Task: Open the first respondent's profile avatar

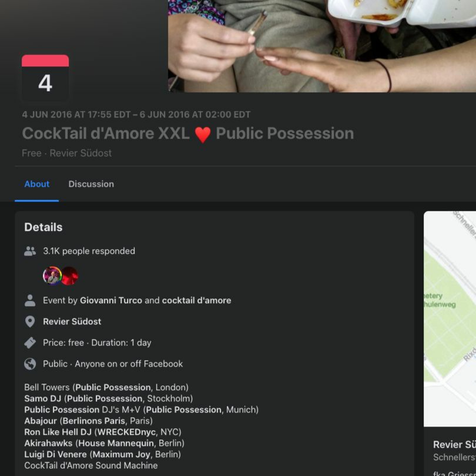Action: (x=52, y=276)
